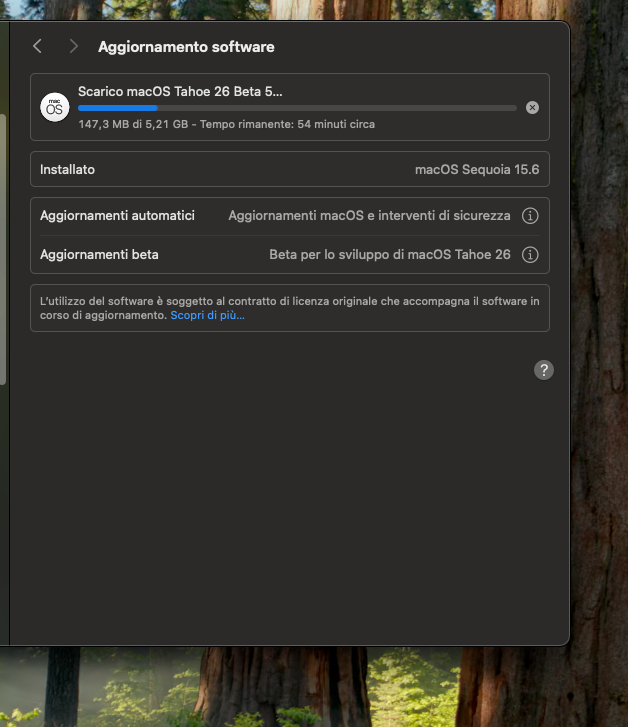Click Aggiornamenti macOS e interventi di sicurezza

369,216
